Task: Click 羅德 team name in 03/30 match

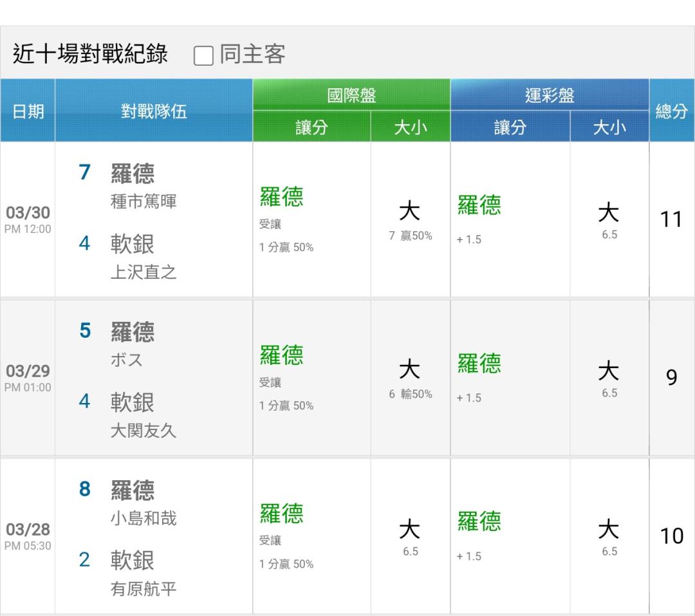Action: pos(133,173)
